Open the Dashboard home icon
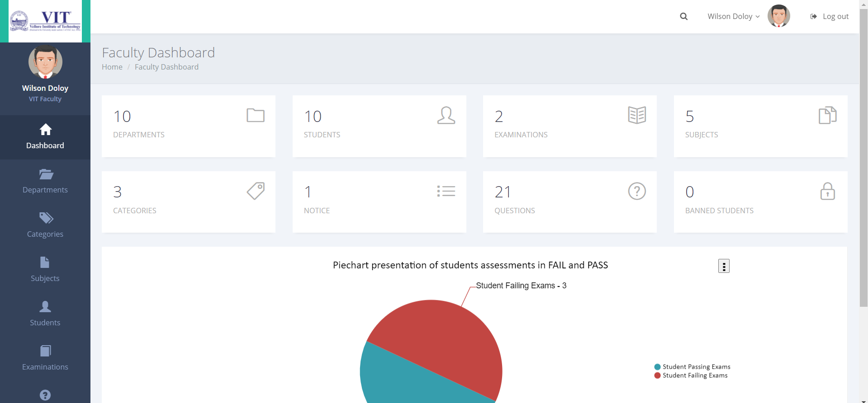 point(45,130)
